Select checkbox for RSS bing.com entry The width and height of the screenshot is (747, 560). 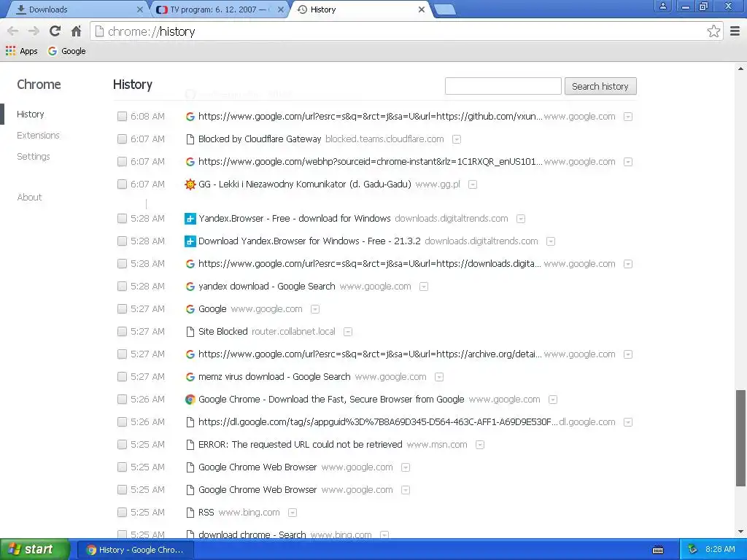122,513
